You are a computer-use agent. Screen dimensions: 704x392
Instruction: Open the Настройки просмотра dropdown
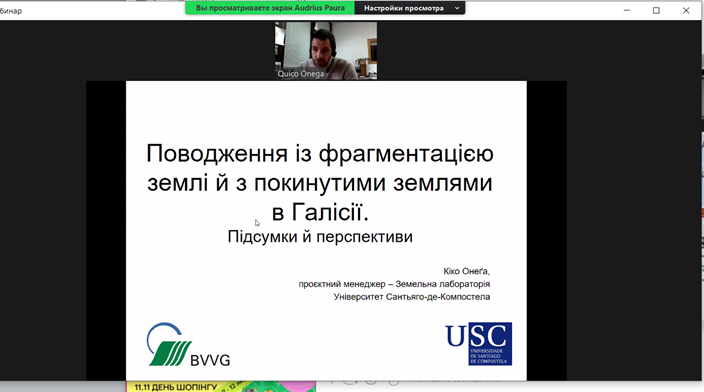pyautogui.click(x=409, y=8)
